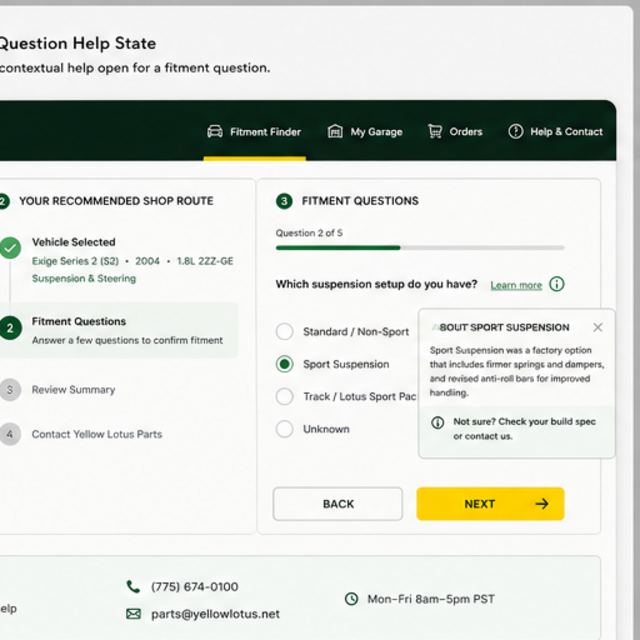Click the Mon-Fri 8am-5pm PST text
Image resolution: width=640 pixels, height=640 pixels.
pos(431,599)
